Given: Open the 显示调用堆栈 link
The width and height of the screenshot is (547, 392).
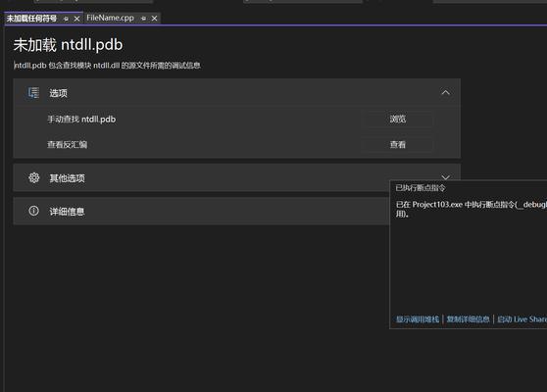Looking at the screenshot, I should 418,319.
